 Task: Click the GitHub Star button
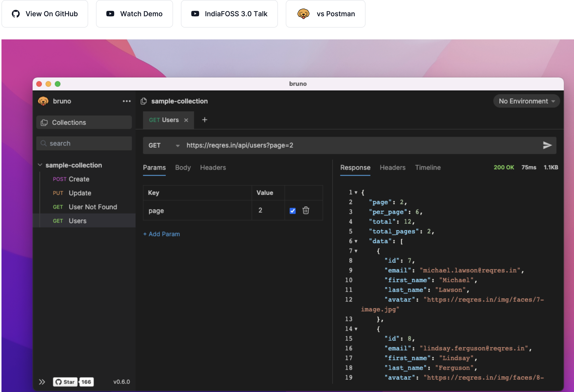[x=65, y=382]
